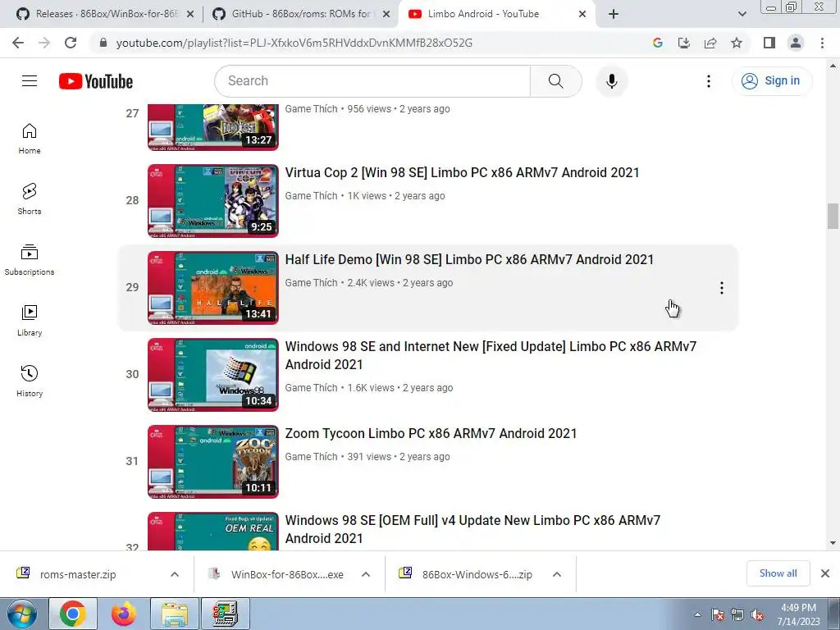Bookmark this page with star icon
The width and height of the screenshot is (840, 630).
pos(737,43)
